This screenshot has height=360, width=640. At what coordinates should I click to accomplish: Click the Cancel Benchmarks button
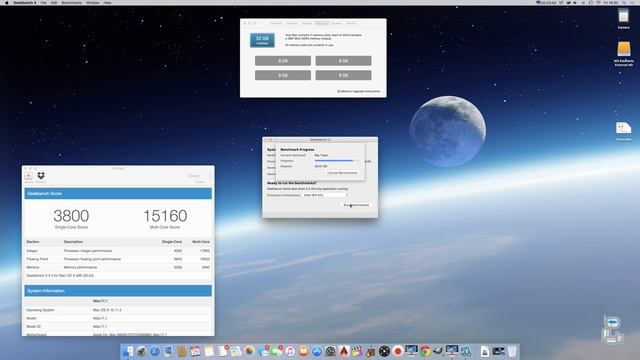point(342,173)
